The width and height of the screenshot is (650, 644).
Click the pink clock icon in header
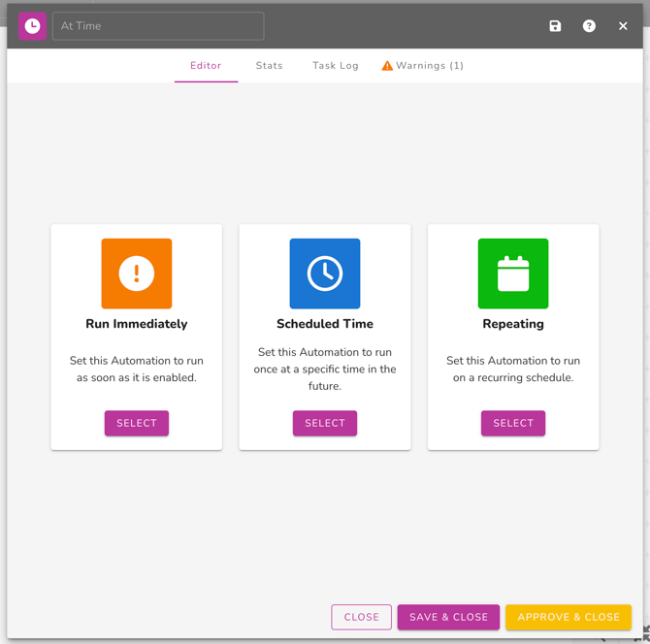32,26
